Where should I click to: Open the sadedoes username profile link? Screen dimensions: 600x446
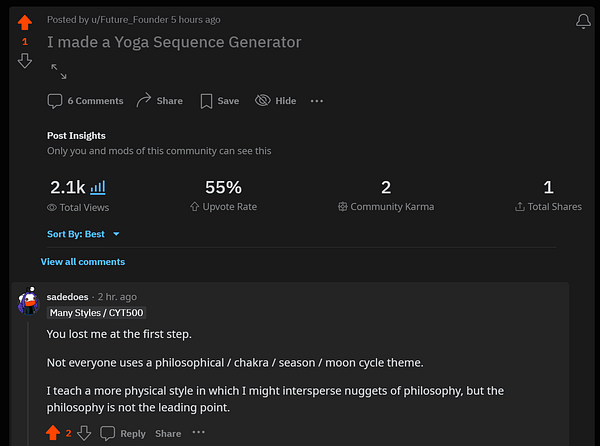tap(67, 297)
